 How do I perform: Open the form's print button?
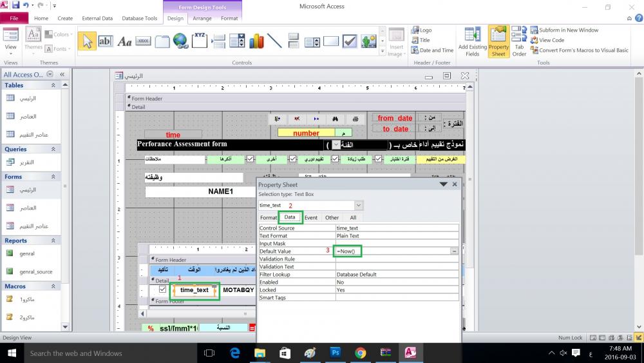pyautogui.click(x=355, y=119)
